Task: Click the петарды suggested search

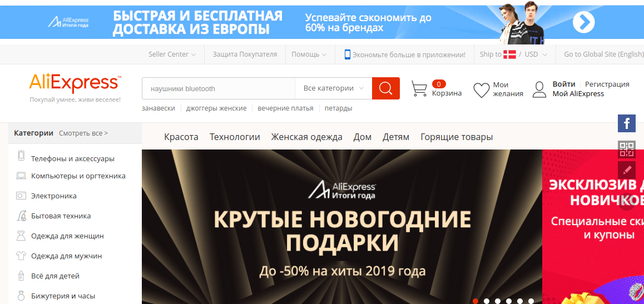Action: [x=339, y=108]
